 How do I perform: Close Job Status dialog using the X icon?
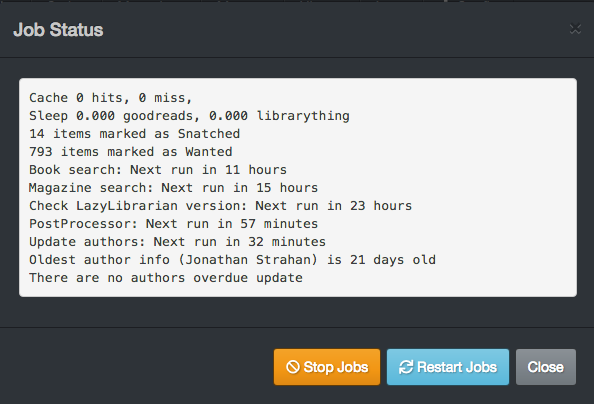coord(575,29)
